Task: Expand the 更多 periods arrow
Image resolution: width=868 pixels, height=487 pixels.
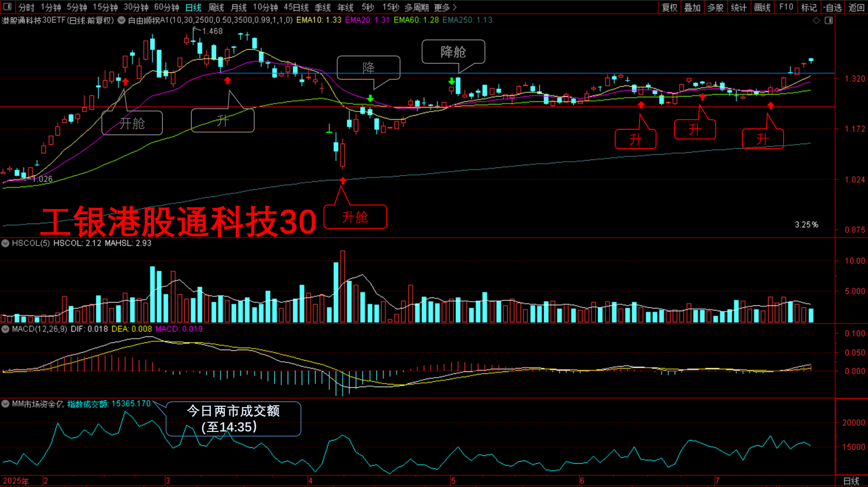Action: [x=455, y=7]
